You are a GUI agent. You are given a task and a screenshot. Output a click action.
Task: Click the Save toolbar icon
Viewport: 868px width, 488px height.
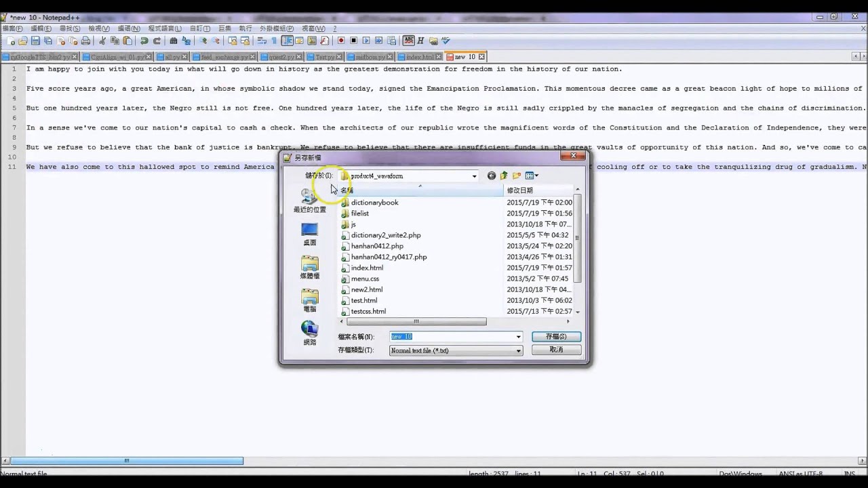point(35,41)
